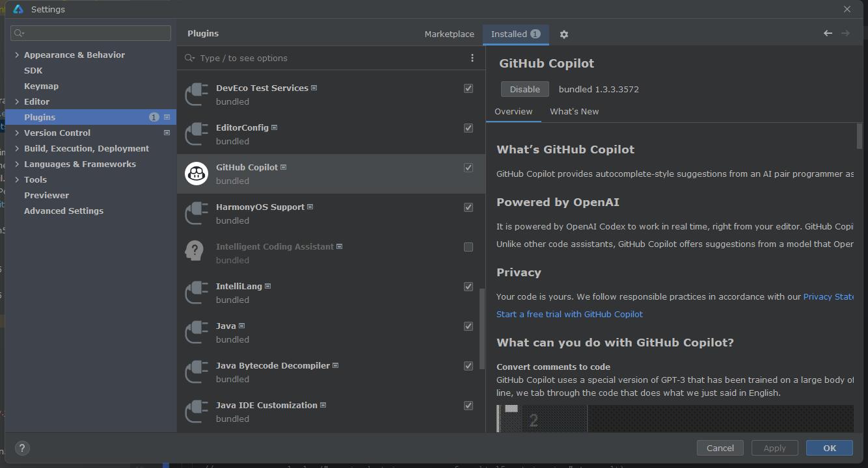Viewport: 868px width, 468px height.
Task: Click the Intelligent Coding Assistant question-mark icon
Action: click(195, 251)
